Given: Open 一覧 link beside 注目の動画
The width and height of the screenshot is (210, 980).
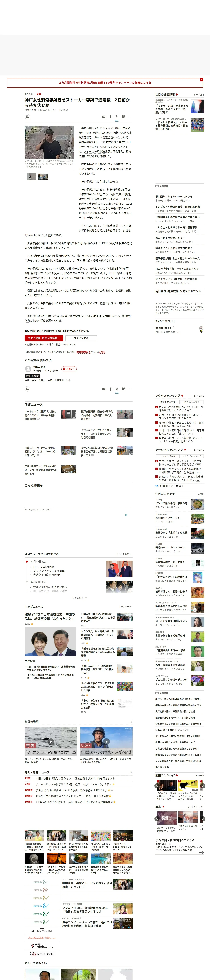Looking at the screenshot, I should (130, 722).
